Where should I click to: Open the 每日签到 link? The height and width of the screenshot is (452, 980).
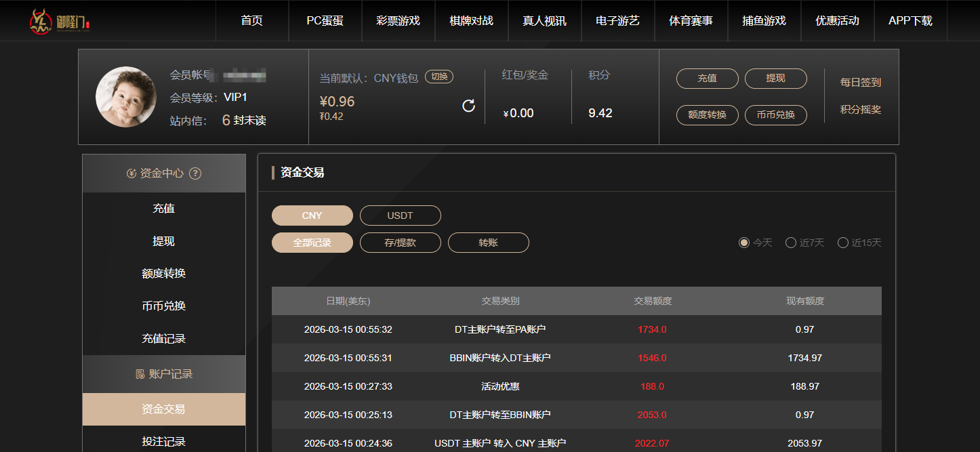click(861, 82)
